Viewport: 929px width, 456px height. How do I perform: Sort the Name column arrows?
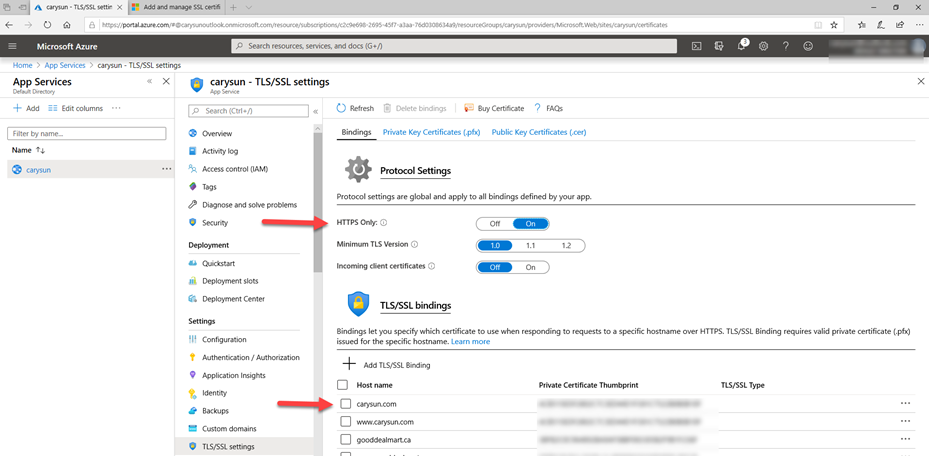click(x=40, y=150)
